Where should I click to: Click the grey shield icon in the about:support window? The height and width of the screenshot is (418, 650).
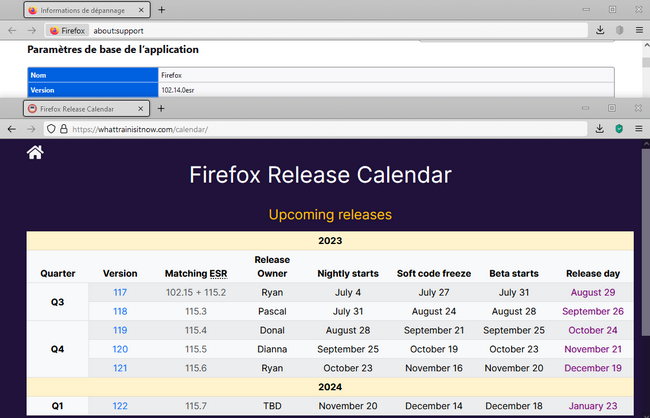point(619,30)
